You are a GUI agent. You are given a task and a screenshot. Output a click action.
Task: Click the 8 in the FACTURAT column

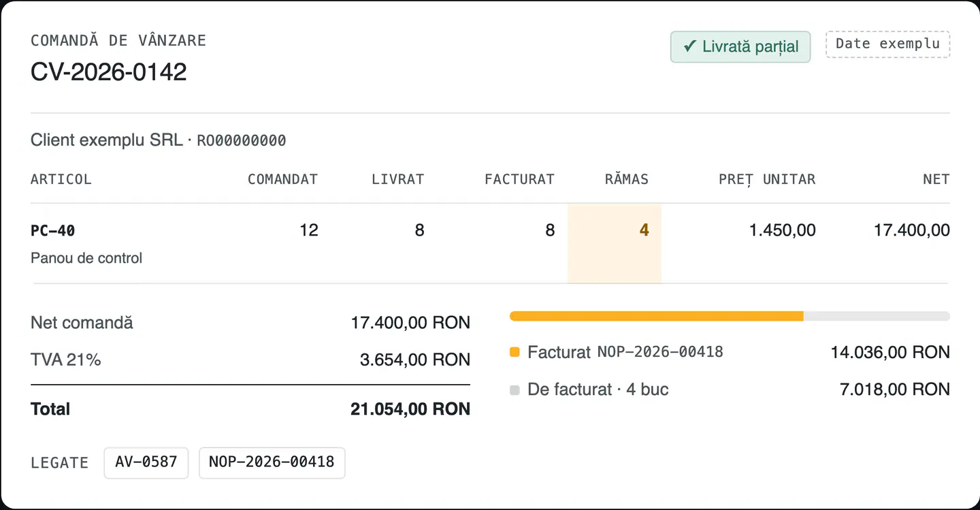click(x=550, y=230)
